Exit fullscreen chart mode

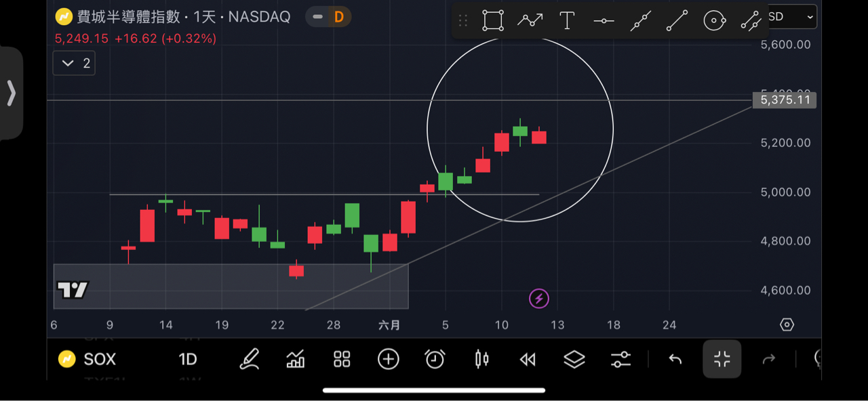tap(722, 359)
